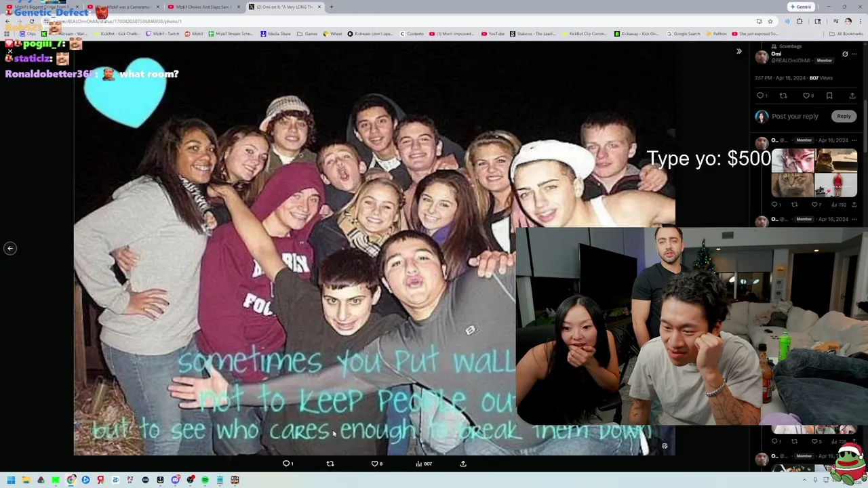Focus the 'Post your reply' field
This screenshot has height=488, width=868.
(795, 117)
